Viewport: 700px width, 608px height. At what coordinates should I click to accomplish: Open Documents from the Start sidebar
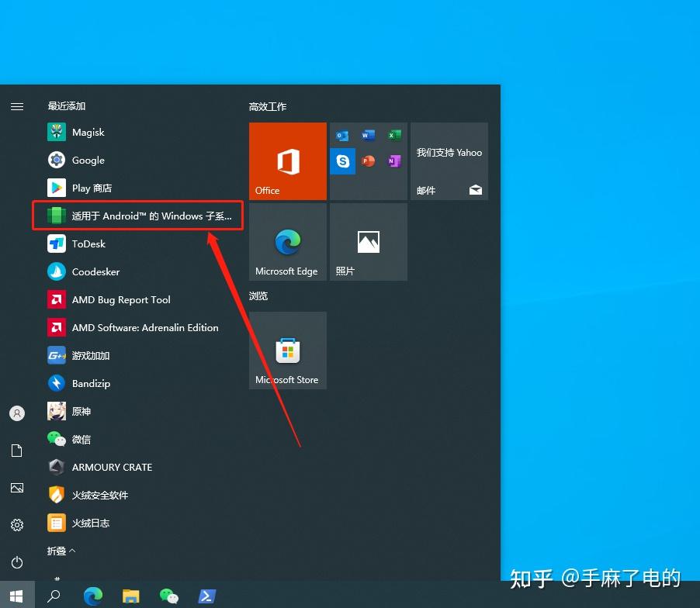point(17,451)
